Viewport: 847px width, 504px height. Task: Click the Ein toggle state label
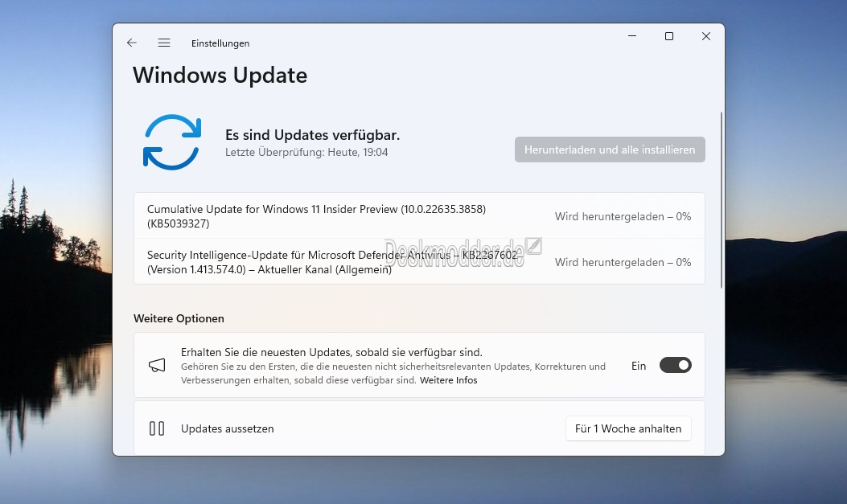[x=639, y=366]
